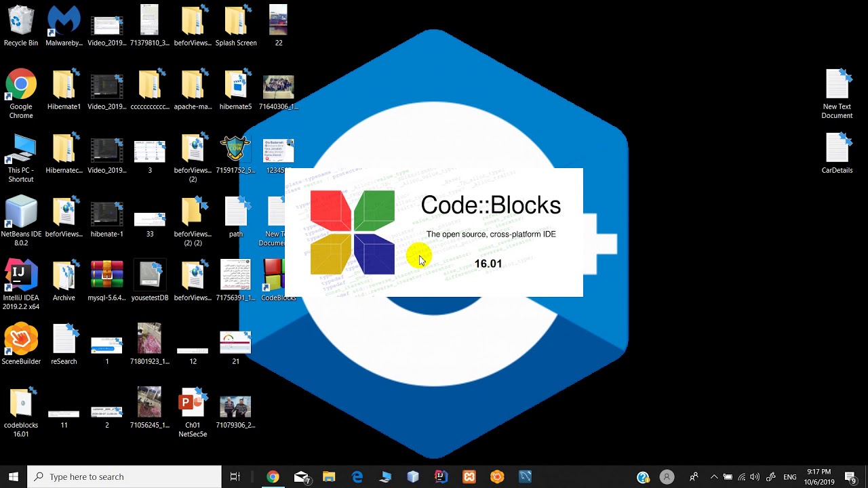Open the People icon in taskbar
Viewport: 868px width, 488px height.
pyautogui.click(x=694, y=476)
